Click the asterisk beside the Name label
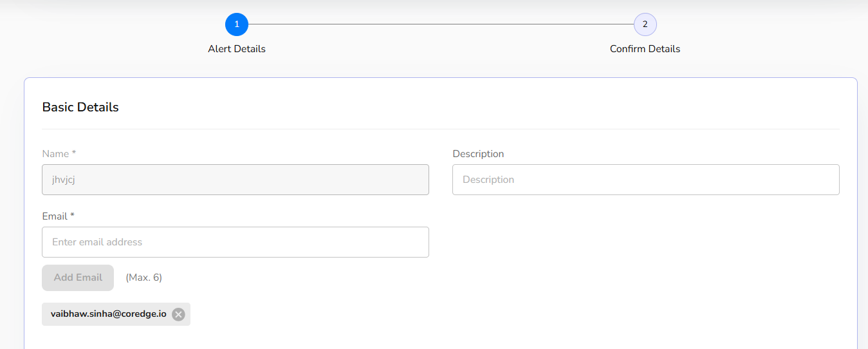The image size is (868, 349). [x=74, y=153]
